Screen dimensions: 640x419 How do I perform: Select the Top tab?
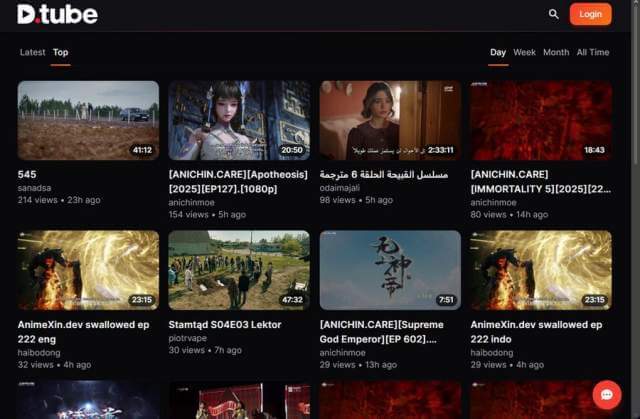60,52
